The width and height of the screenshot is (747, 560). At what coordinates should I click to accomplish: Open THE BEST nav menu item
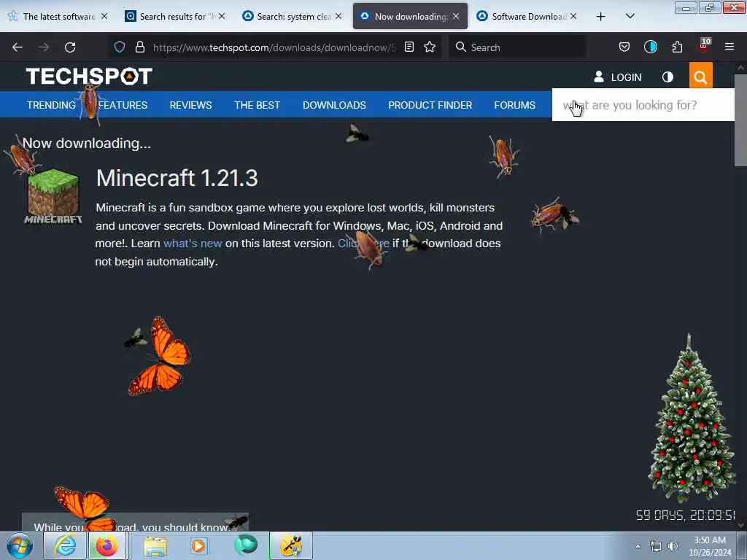point(257,105)
